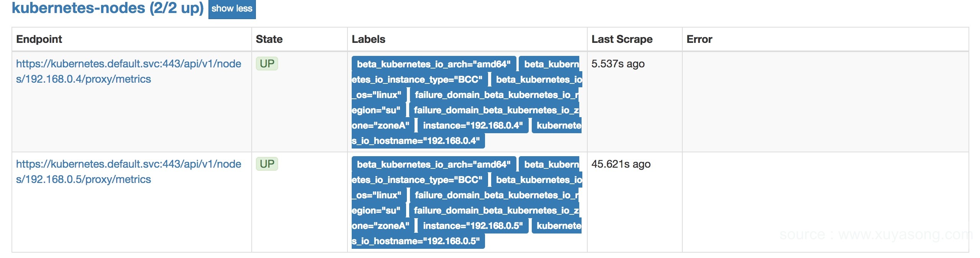Click the first row's beta_kubernetes_io_arch="amd64" label
980x258 pixels.
(434, 64)
